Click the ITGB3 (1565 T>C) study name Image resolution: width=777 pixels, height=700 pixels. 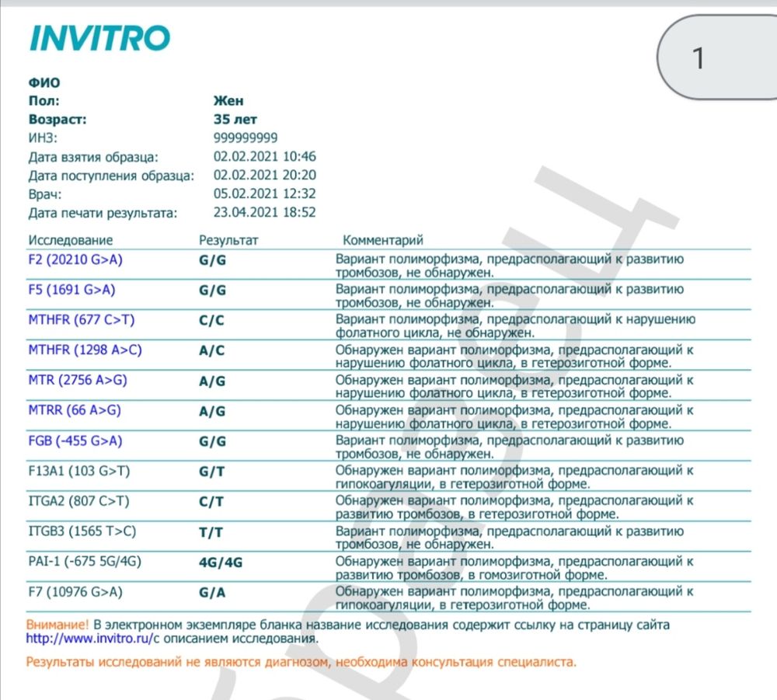[82, 531]
